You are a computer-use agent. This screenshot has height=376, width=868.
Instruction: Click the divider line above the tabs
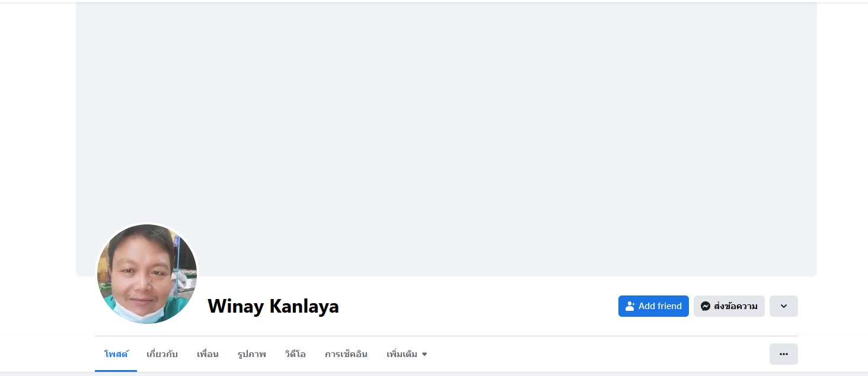(x=446, y=336)
